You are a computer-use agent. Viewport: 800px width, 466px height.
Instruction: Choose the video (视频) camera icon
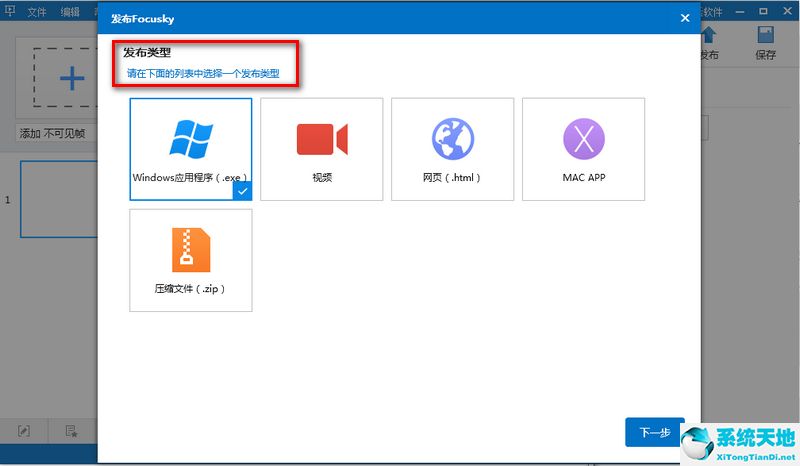click(321, 139)
